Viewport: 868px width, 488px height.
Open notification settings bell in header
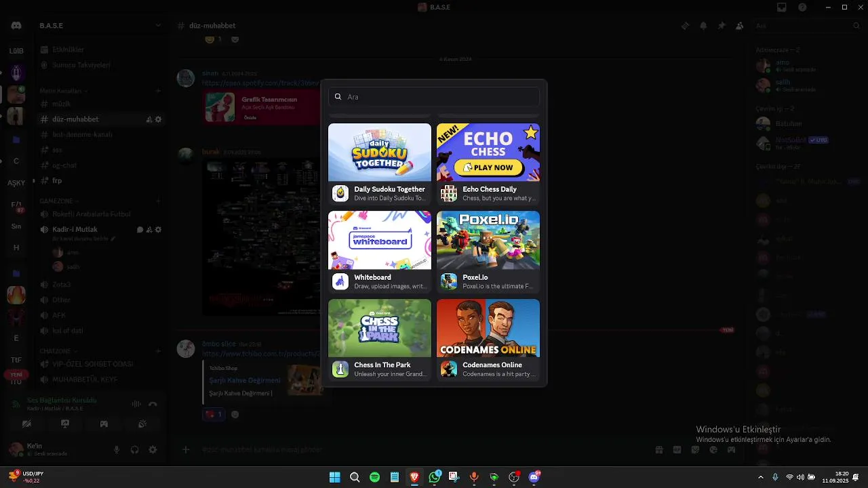point(703,26)
